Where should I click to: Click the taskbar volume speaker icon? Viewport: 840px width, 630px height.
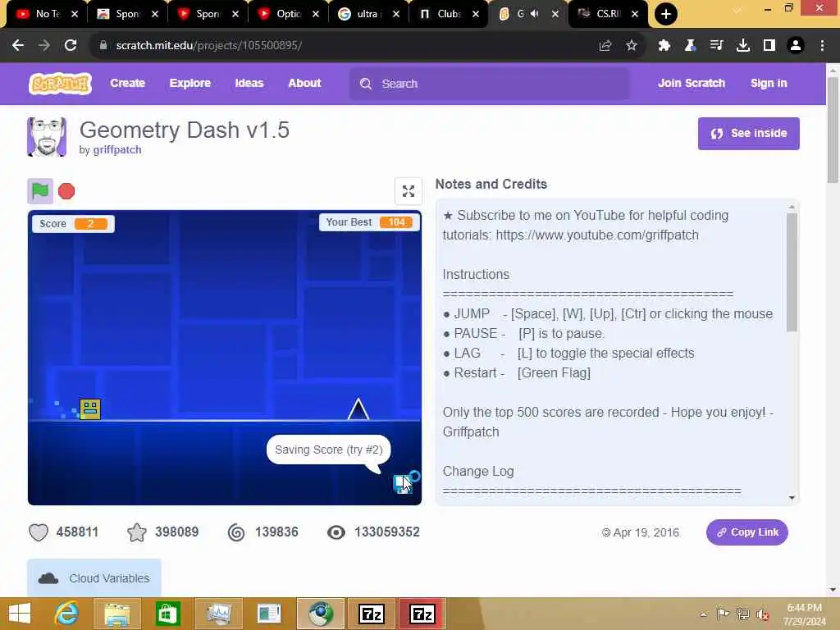coord(762,614)
